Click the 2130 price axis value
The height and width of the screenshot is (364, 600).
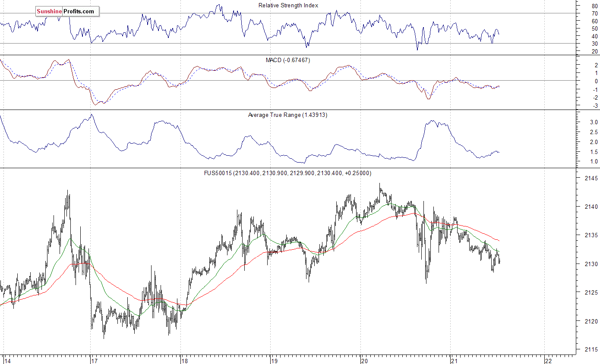591,264
